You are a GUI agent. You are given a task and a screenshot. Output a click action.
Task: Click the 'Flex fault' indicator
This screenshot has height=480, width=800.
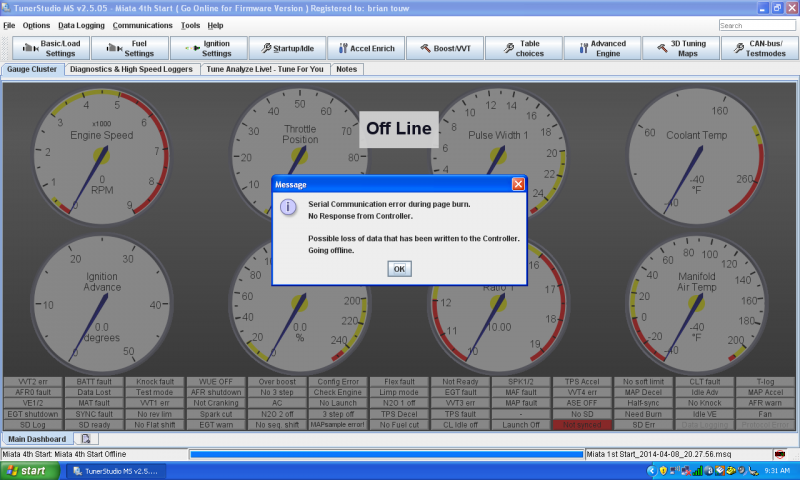(x=399, y=382)
